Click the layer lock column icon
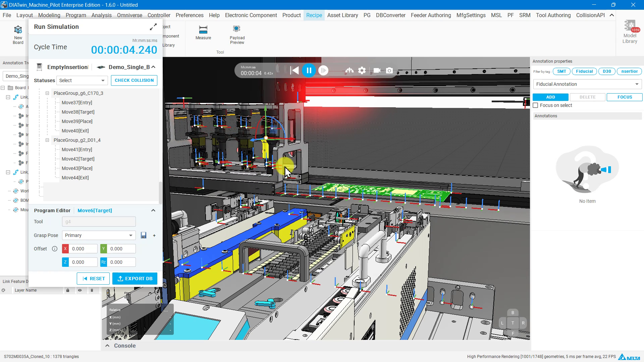Viewport: 644px width, 362px height. (x=68, y=290)
